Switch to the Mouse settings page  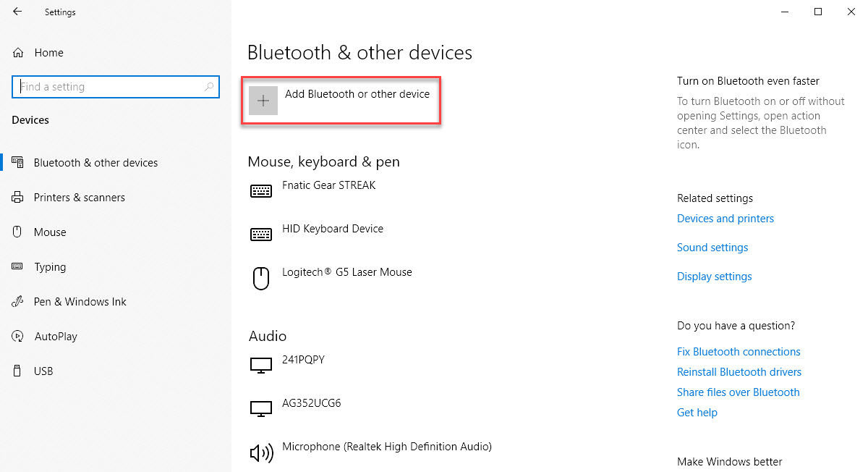point(50,232)
